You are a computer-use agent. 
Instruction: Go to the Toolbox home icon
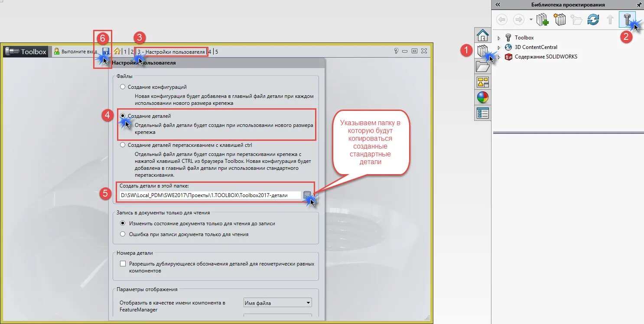pyautogui.click(x=117, y=51)
